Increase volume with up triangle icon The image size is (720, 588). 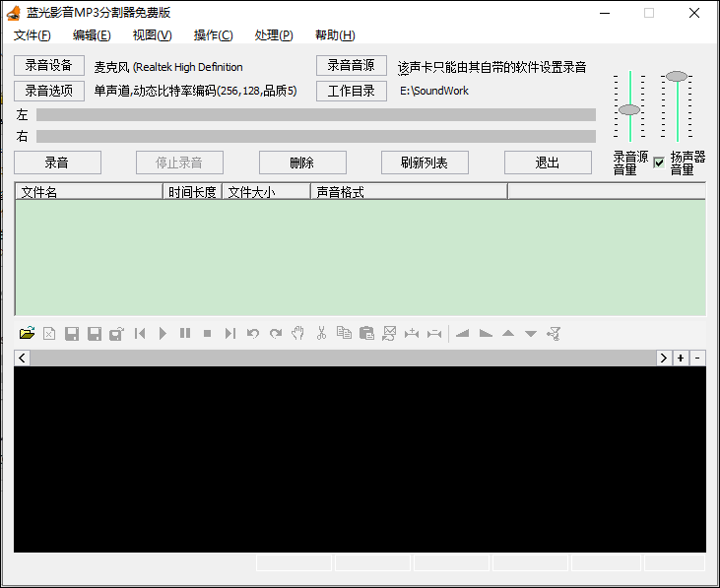pos(508,333)
